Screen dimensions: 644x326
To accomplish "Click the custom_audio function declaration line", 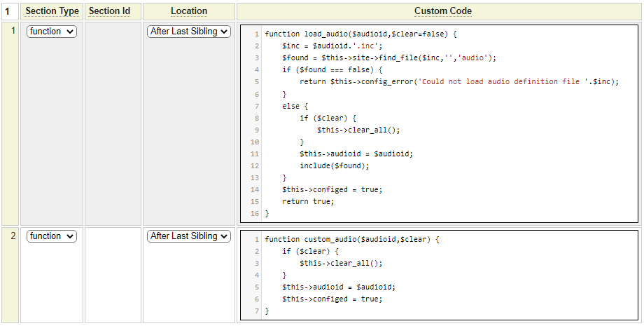I will (x=351, y=240).
